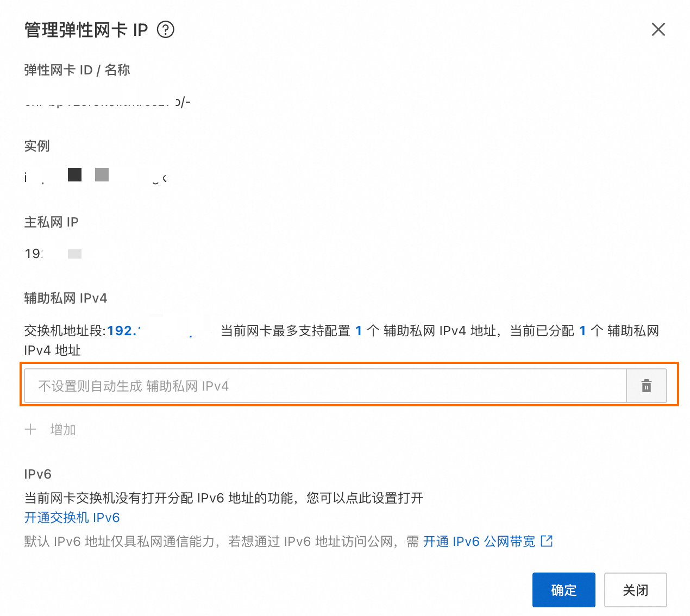Click the 实例 section label
Image resolution: width=690 pixels, height=616 pixels.
point(37,146)
